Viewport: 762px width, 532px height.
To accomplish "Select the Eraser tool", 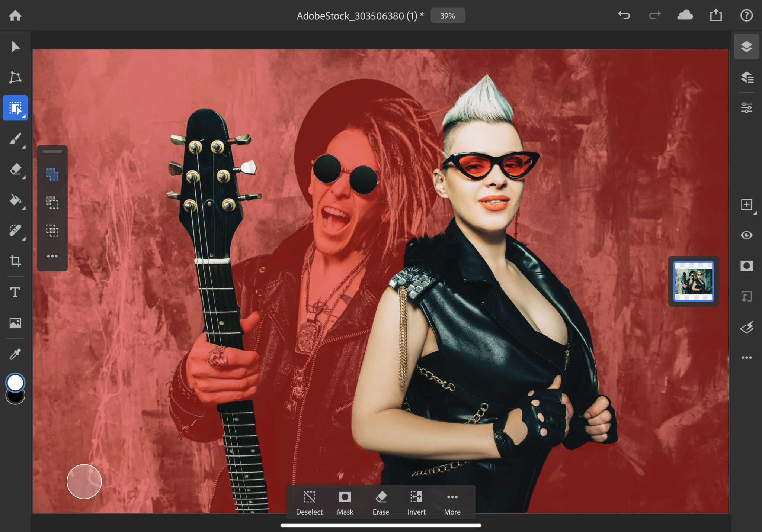I will pos(15,170).
